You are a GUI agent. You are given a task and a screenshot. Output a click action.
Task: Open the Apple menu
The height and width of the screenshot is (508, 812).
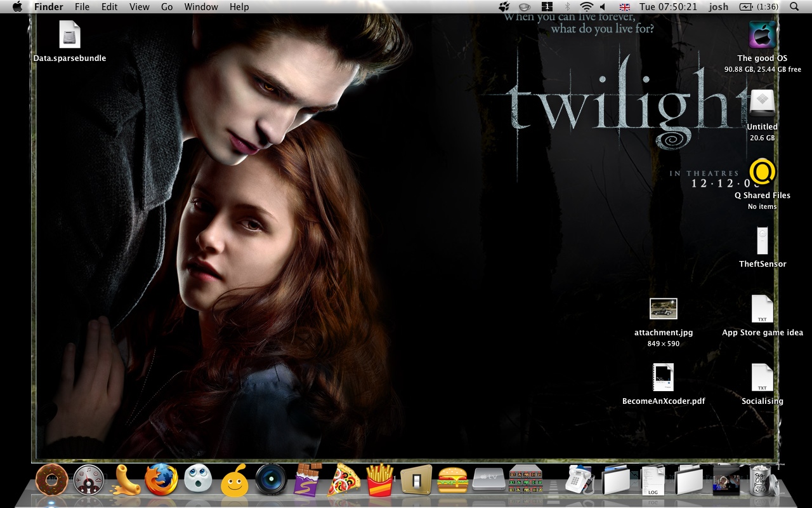pos(17,7)
